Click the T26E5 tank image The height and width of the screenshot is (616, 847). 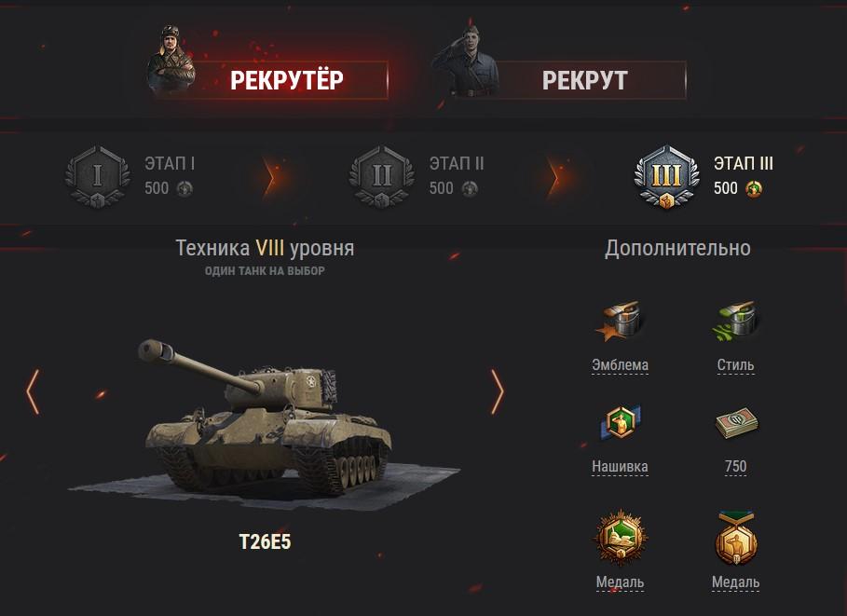pyautogui.click(x=265, y=421)
